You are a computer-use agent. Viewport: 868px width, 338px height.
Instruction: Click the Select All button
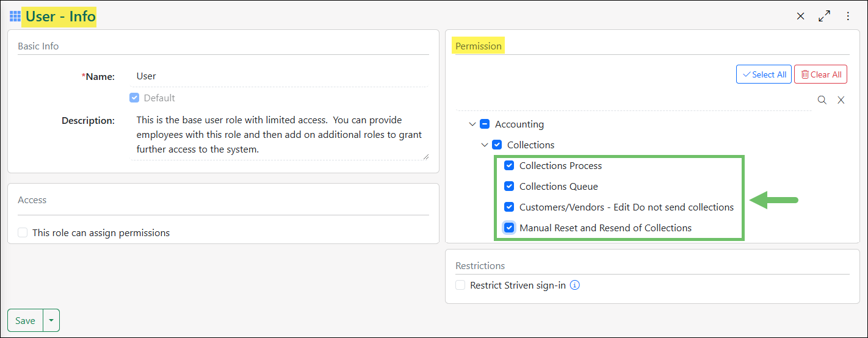(764, 74)
